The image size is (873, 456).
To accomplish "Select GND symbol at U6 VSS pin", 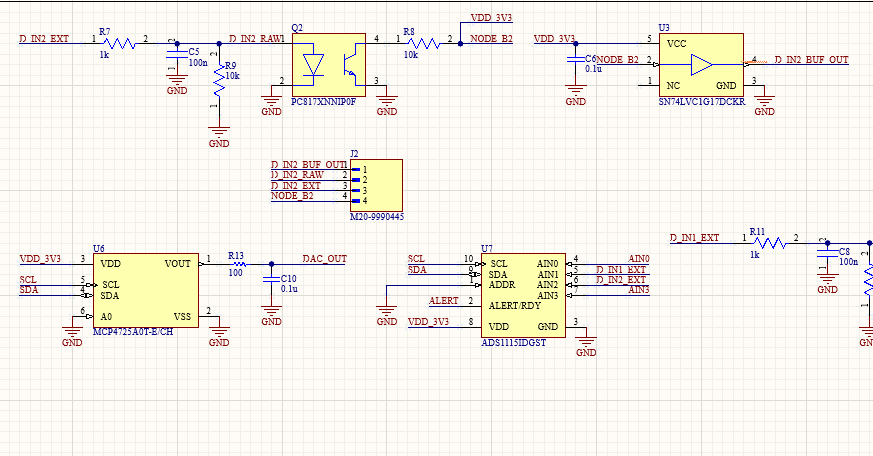I will [x=219, y=337].
